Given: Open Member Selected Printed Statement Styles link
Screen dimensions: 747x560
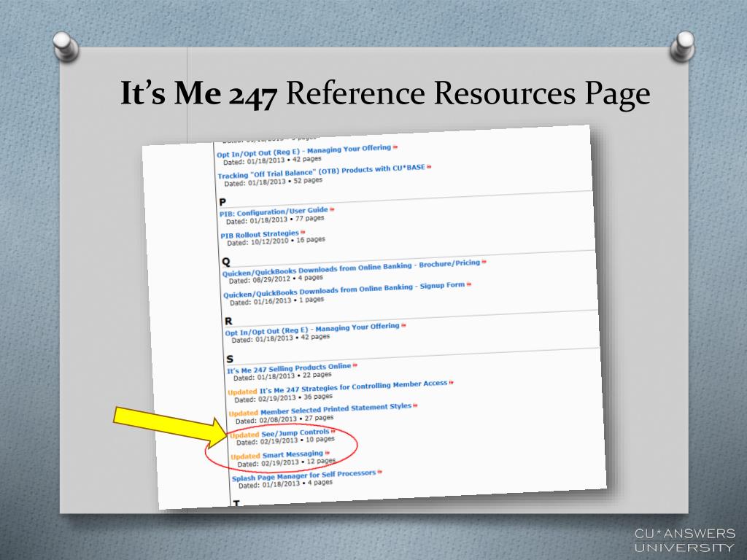Looking at the screenshot, I should coord(336,408).
